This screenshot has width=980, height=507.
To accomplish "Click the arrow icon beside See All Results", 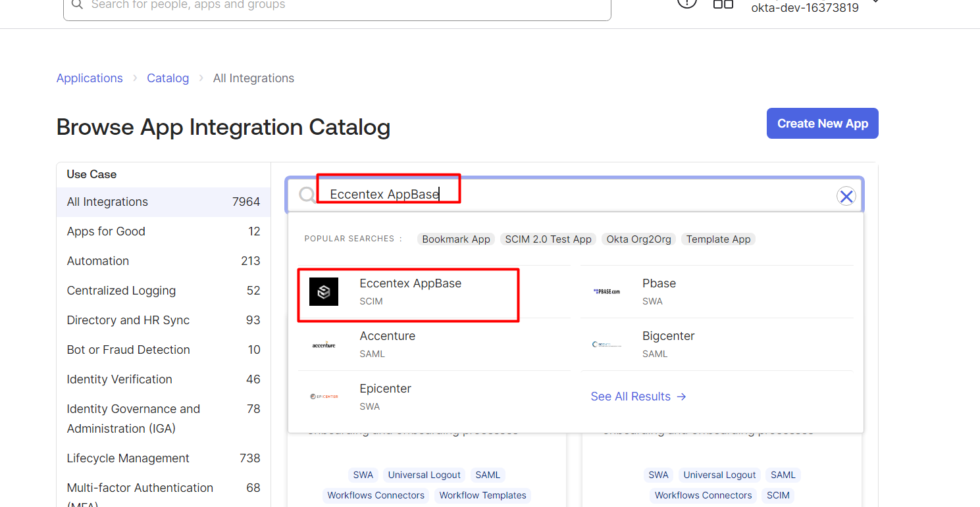I will pyautogui.click(x=682, y=397).
